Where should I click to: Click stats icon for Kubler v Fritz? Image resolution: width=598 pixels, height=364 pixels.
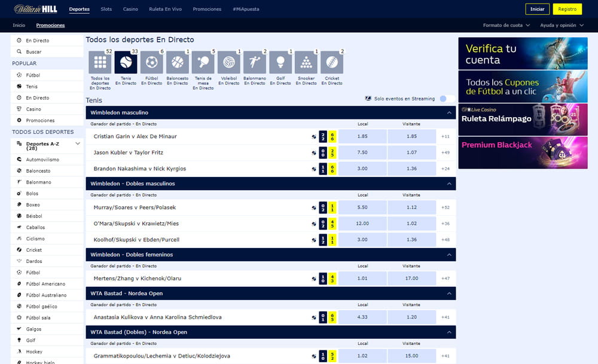(x=313, y=153)
